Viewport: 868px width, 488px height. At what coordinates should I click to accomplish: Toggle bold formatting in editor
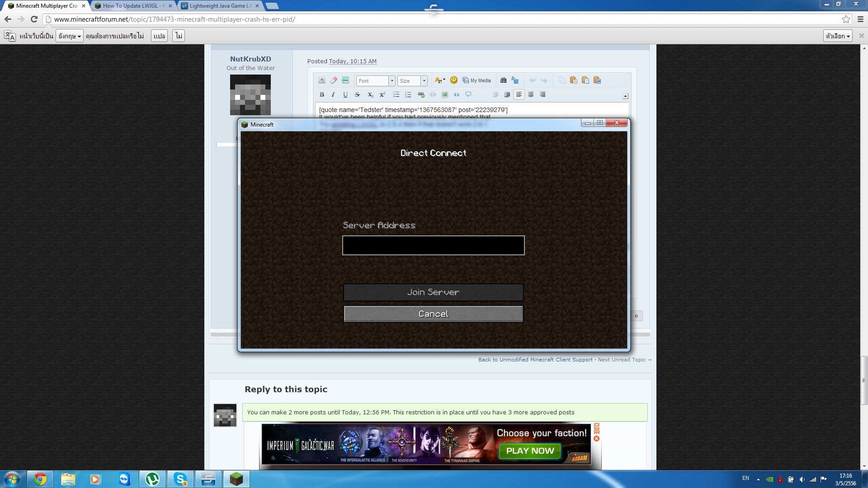click(x=322, y=95)
